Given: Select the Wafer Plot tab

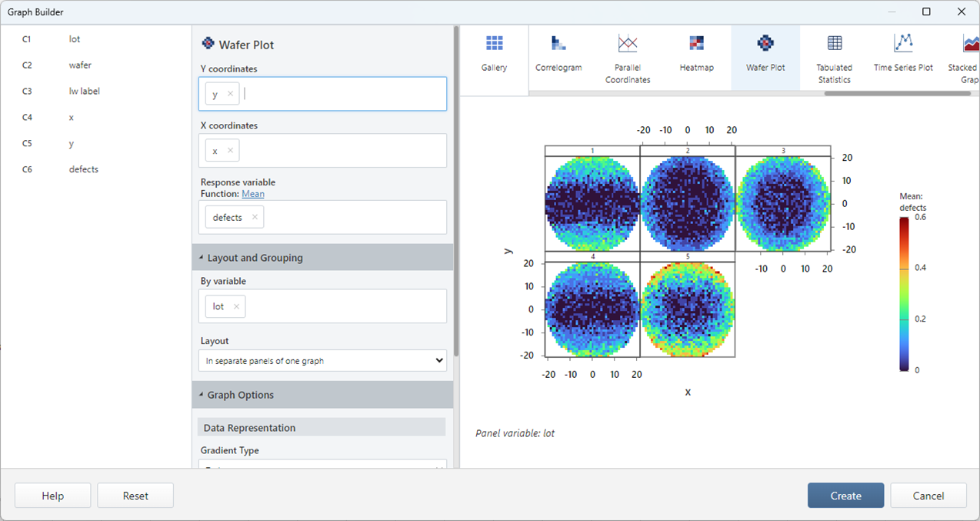Looking at the screenshot, I should [x=765, y=54].
